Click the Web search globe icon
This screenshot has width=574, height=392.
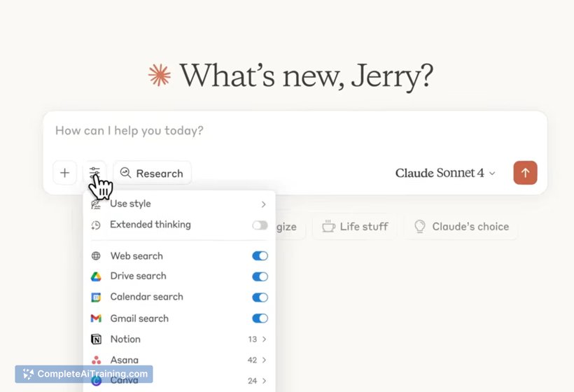coord(96,255)
